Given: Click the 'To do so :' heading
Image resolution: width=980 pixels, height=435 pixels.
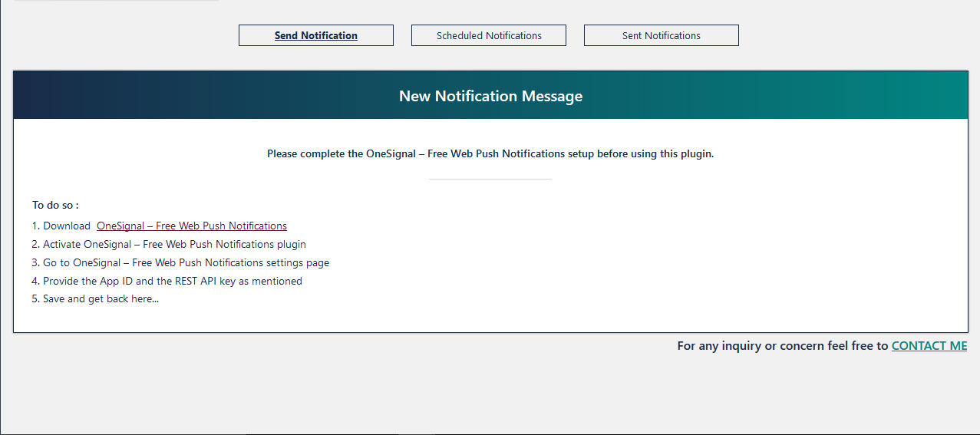Looking at the screenshot, I should [55, 205].
